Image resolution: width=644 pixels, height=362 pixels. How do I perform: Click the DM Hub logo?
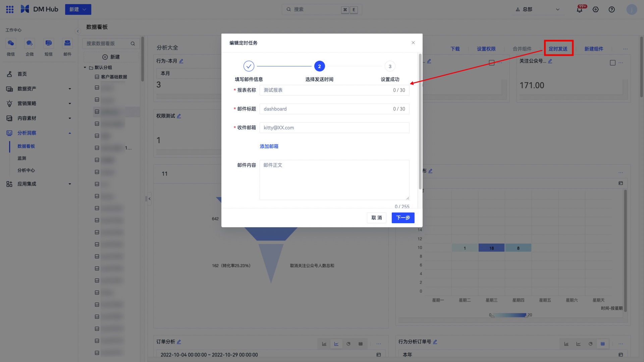coord(39,9)
